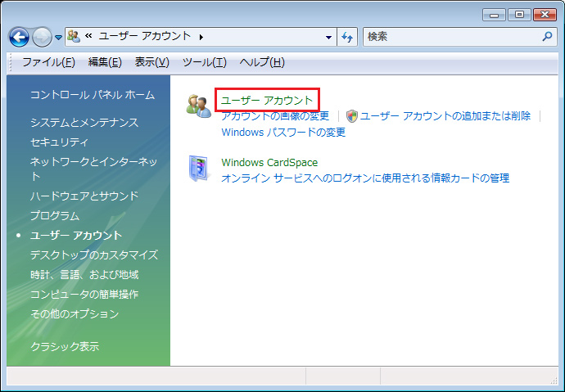The height and width of the screenshot is (392, 565).
Task: Click the UAC shield icon
Action: coord(351,116)
